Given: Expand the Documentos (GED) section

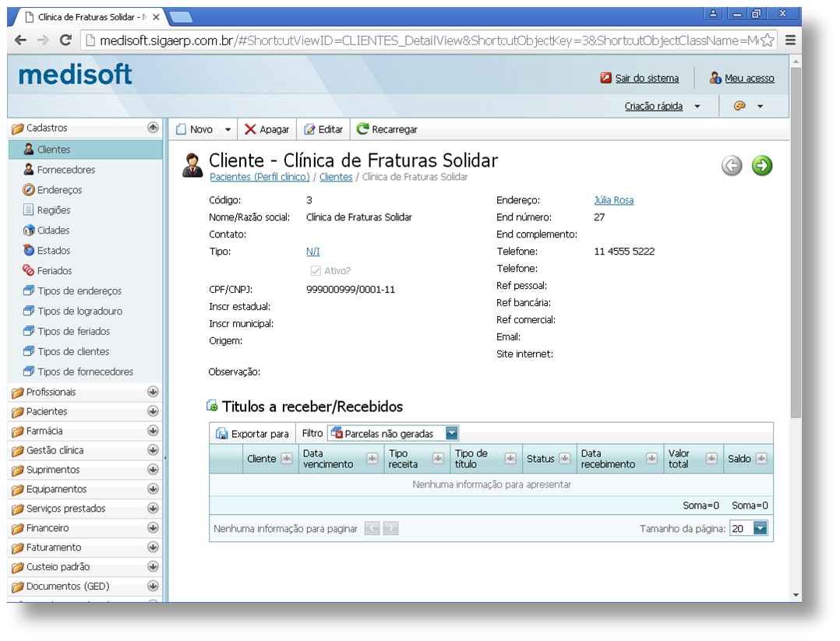Looking at the screenshot, I should tap(153, 586).
